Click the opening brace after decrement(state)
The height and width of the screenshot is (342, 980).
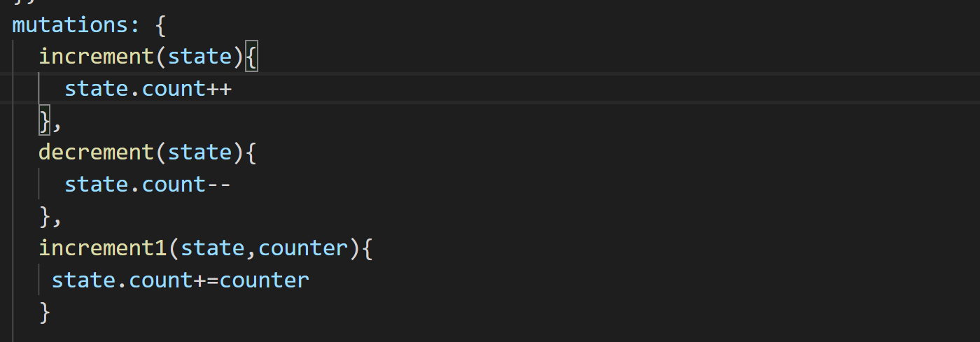(x=252, y=152)
